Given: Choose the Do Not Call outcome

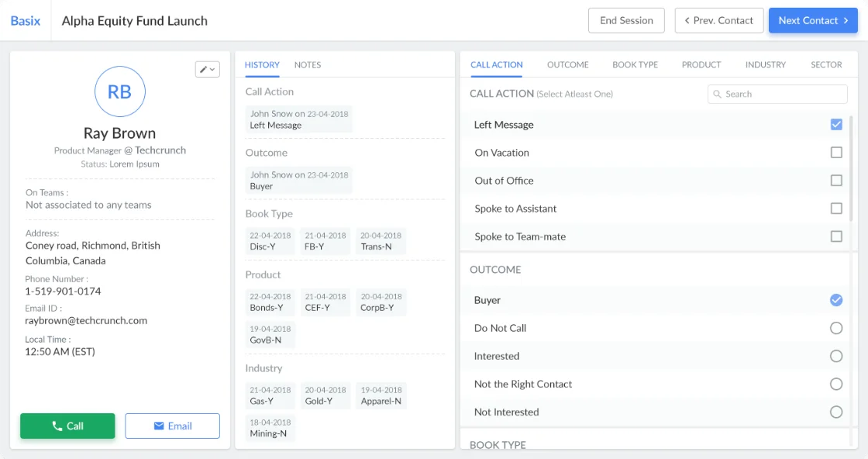Looking at the screenshot, I should tap(836, 328).
